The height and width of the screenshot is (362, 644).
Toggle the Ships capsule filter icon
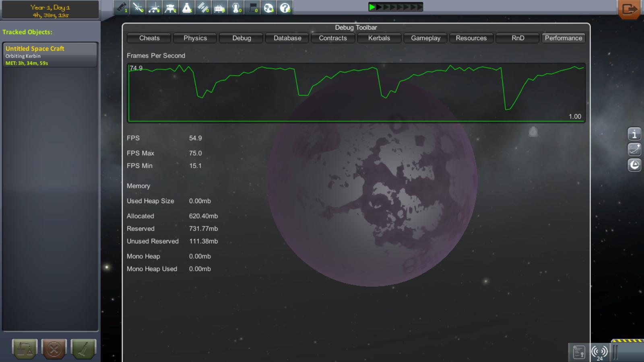187,8
